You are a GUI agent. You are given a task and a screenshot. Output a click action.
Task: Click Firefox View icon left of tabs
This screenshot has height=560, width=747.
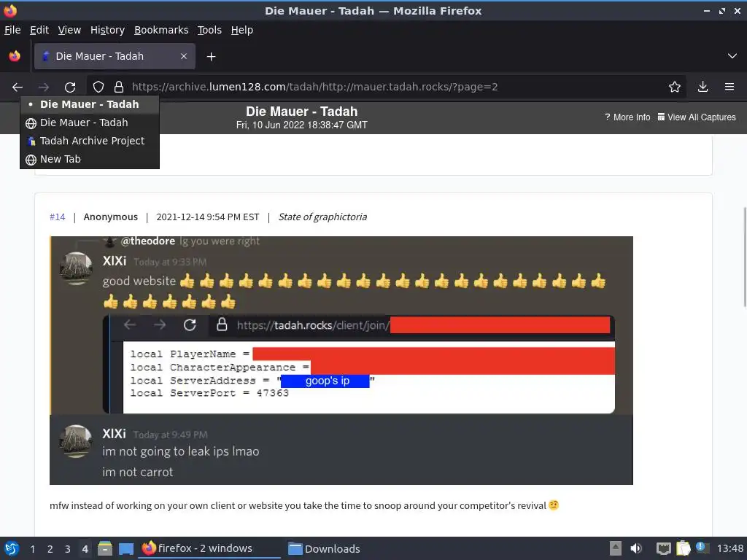click(15, 56)
